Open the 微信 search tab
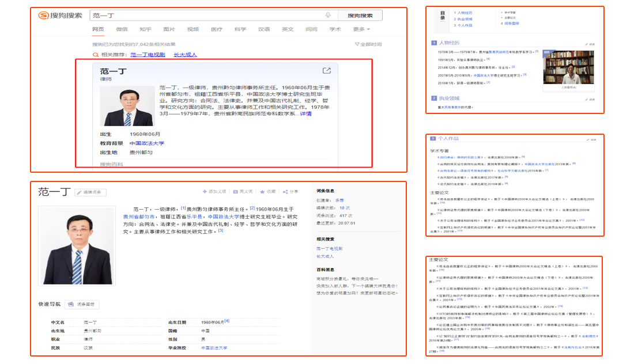Viewport: 634px width, 364px height. point(121,29)
